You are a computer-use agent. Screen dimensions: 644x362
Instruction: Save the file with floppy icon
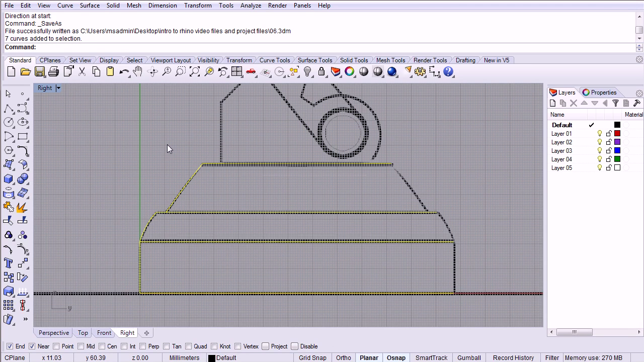[x=40, y=72]
